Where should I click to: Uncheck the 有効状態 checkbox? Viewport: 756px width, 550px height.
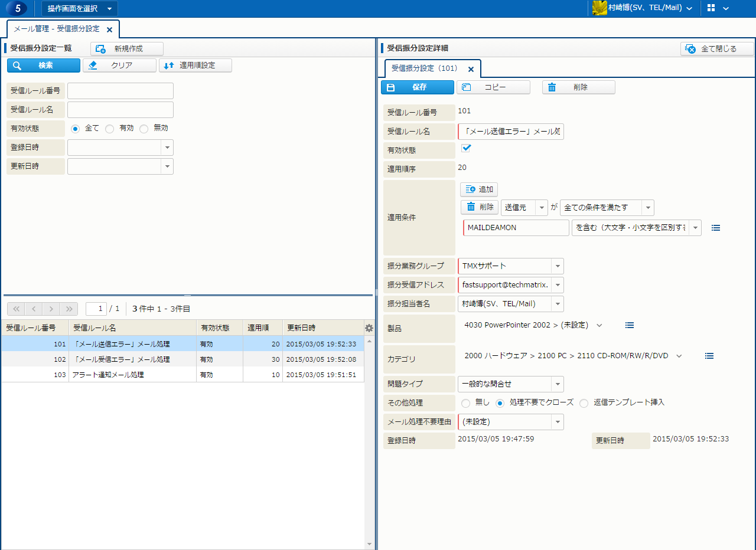point(466,148)
